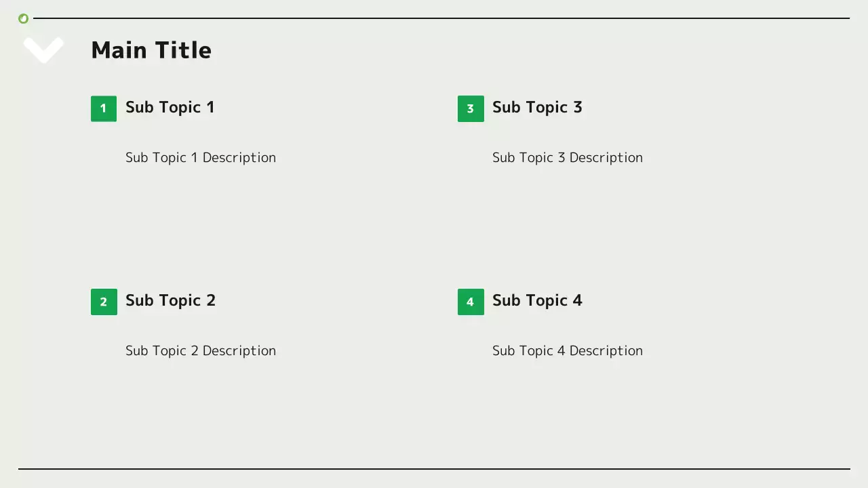
Task: Select the green number 2 badge
Action: (x=104, y=302)
